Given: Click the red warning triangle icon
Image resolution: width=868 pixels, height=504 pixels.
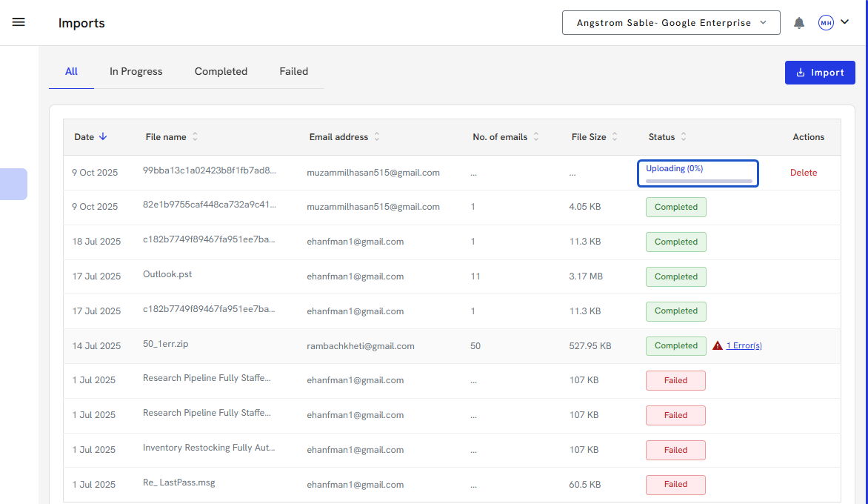Looking at the screenshot, I should point(717,345).
